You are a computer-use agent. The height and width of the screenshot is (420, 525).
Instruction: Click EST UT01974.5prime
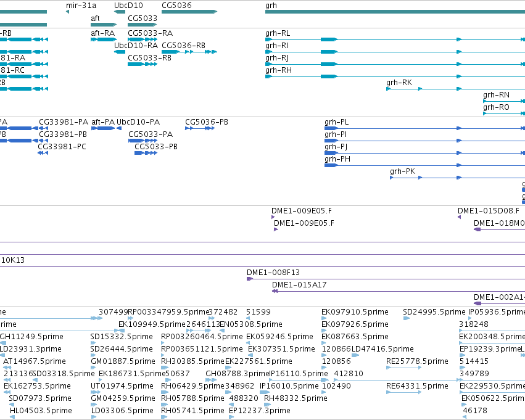click(x=122, y=387)
